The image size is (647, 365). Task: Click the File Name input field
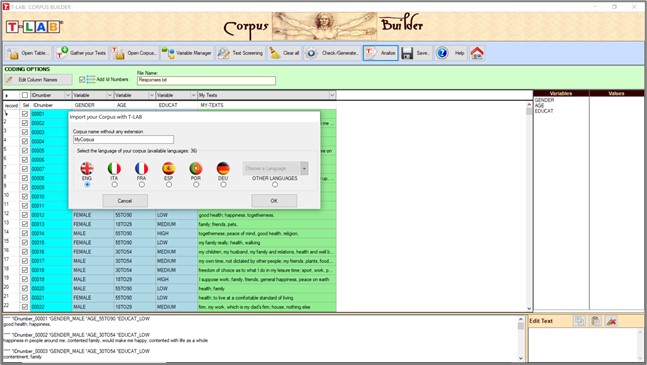pyautogui.click(x=206, y=80)
